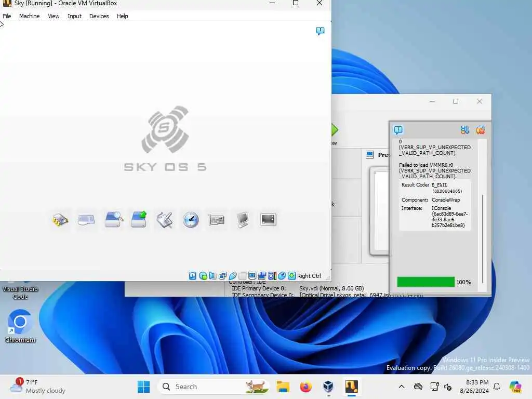Click the network adapters status icon
This screenshot has width=532, height=399.
click(222, 276)
